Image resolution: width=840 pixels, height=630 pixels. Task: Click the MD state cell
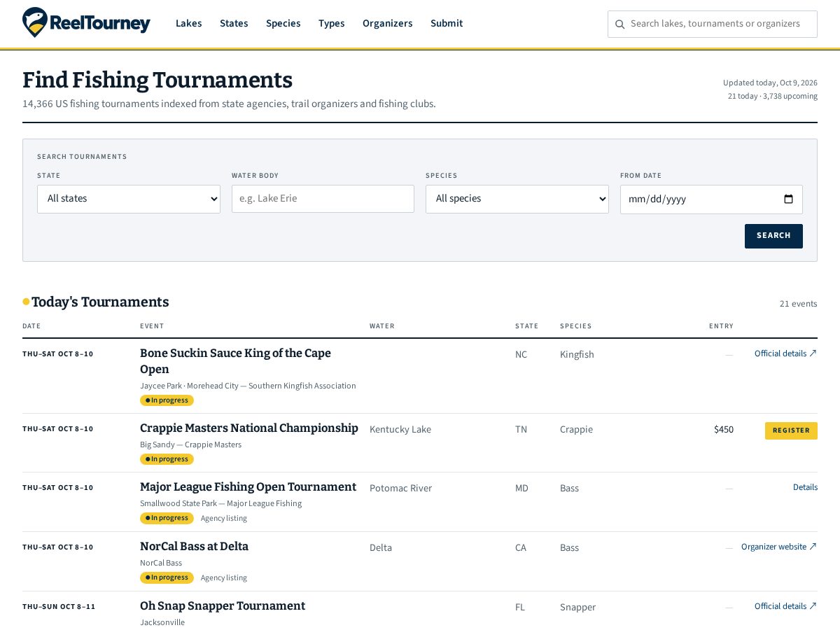(x=521, y=488)
